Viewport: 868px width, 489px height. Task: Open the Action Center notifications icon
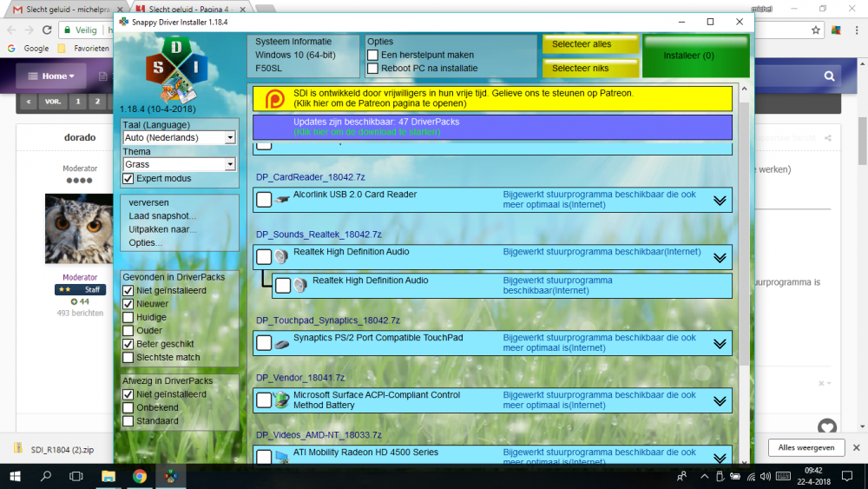tap(847, 476)
